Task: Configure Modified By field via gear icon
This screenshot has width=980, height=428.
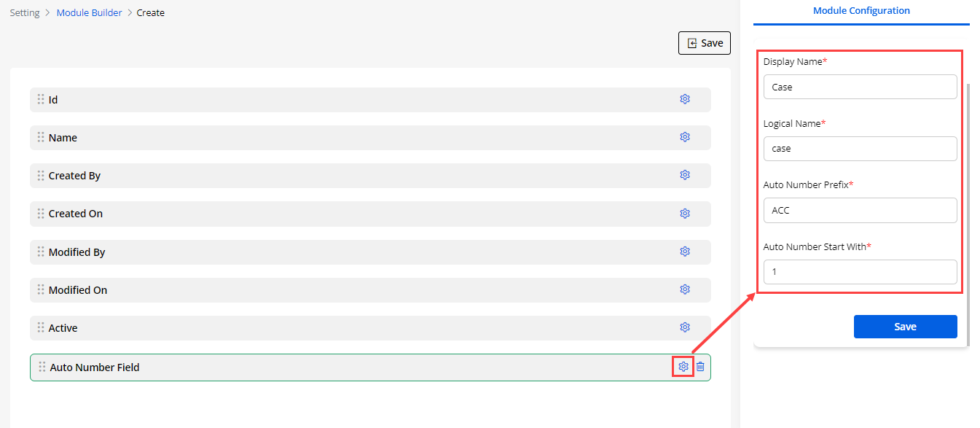Action: pos(685,252)
